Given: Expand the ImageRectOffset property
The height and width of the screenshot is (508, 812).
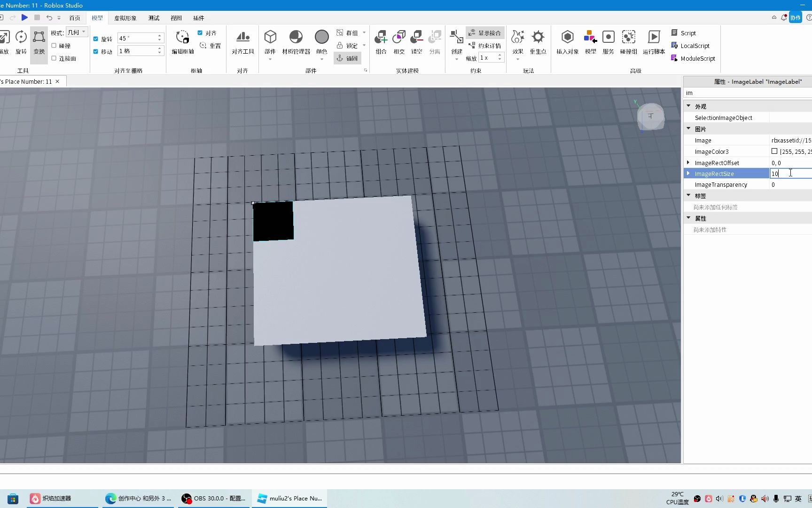Looking at the screenshot, I should [688, 163].
